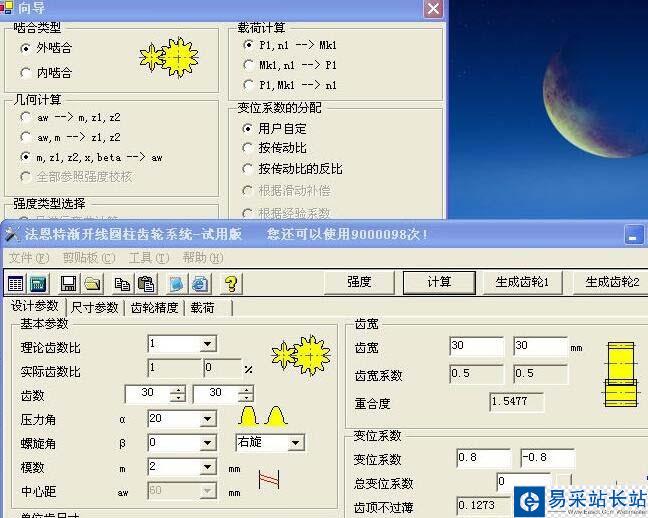Viewport: 648px width, 518px height.
Task: Switch to the 设计参数 tab
Action: [x=35, y=306]
